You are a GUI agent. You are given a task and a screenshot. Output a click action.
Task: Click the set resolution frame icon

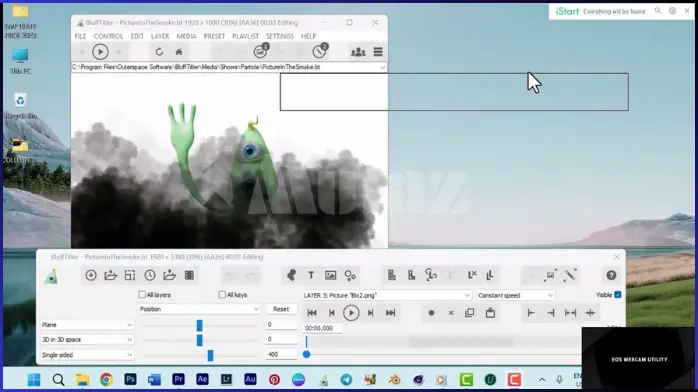[130, 275]
